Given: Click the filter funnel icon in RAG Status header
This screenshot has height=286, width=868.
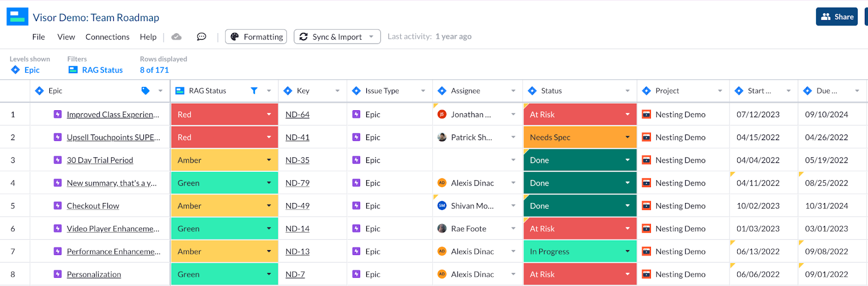Looking at the screenshot, I should [254, 91].
